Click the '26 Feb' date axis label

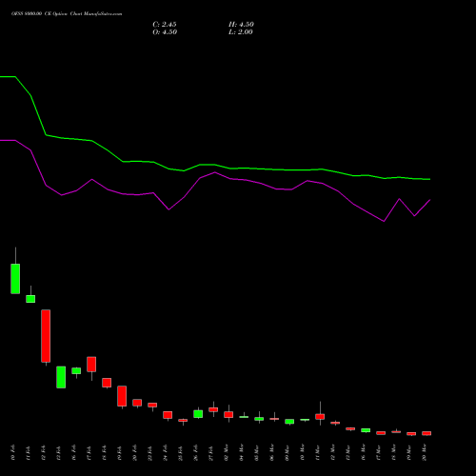[x=196, y=453]
